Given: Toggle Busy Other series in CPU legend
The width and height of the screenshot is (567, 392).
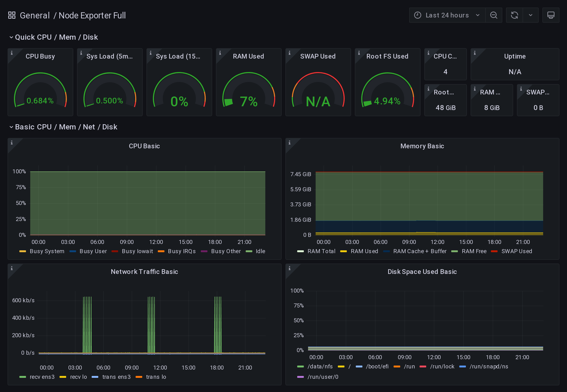Looking at the screenshot, I should 226,251.
